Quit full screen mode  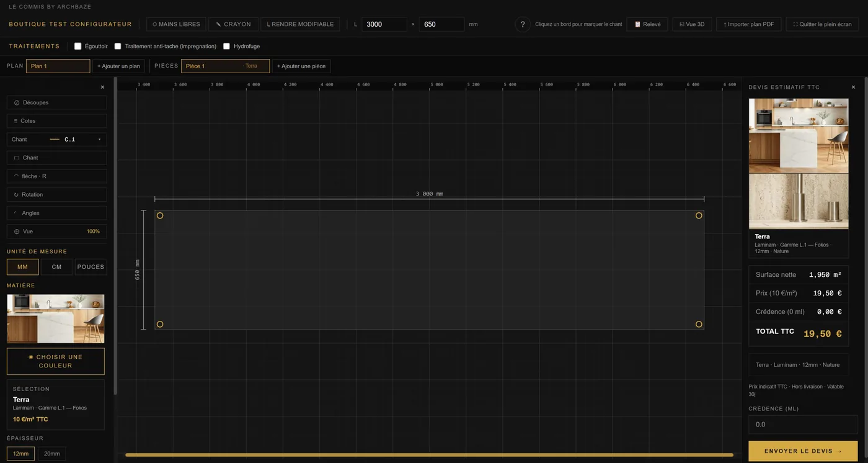pyautogui.click(x=822, y=24)
